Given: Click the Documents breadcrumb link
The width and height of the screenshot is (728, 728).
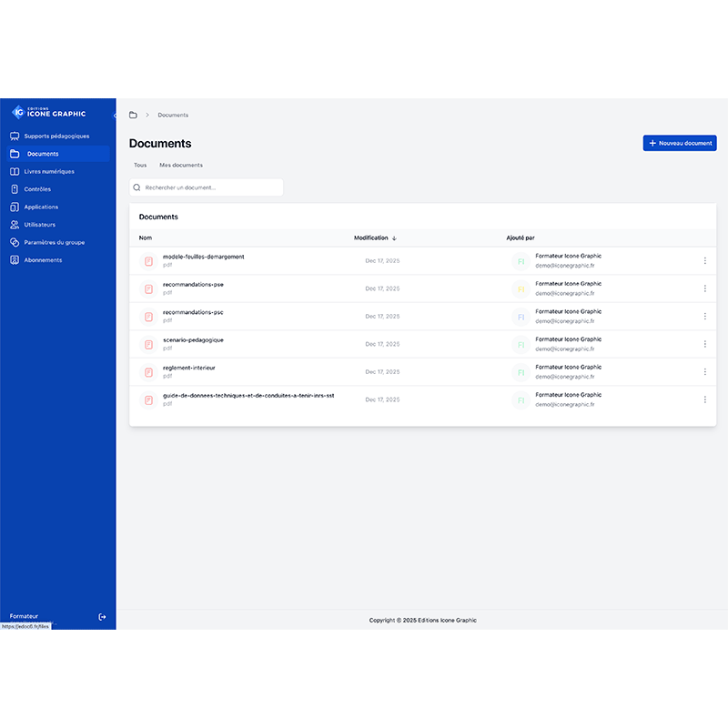Looking at the screenshot, I should (173, 116).
